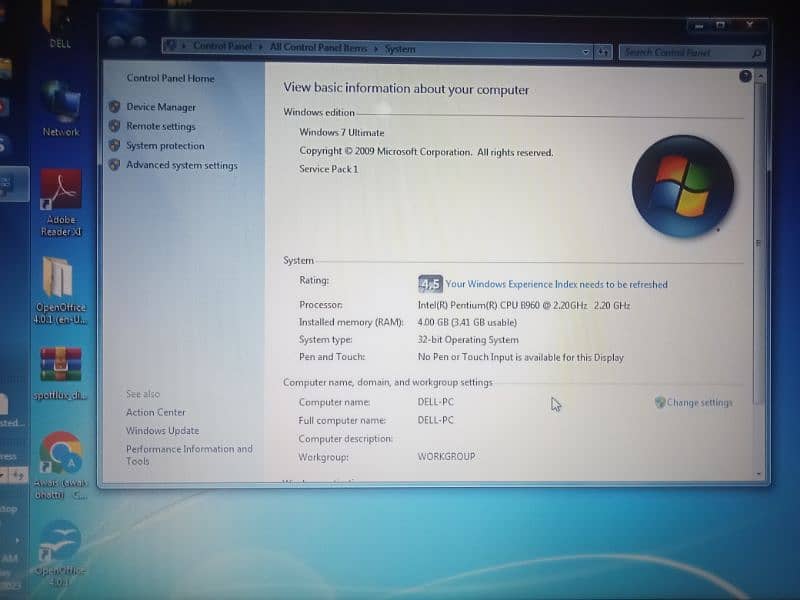Viewport: 800px width, 600px height.
Task: Click the 4.5 Windows Experience rating badge
Action: point(430,284)
